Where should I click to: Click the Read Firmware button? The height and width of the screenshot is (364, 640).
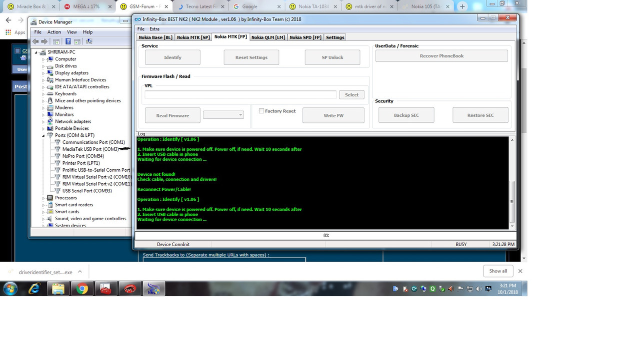pyautogui.click(x=172, y=115)
